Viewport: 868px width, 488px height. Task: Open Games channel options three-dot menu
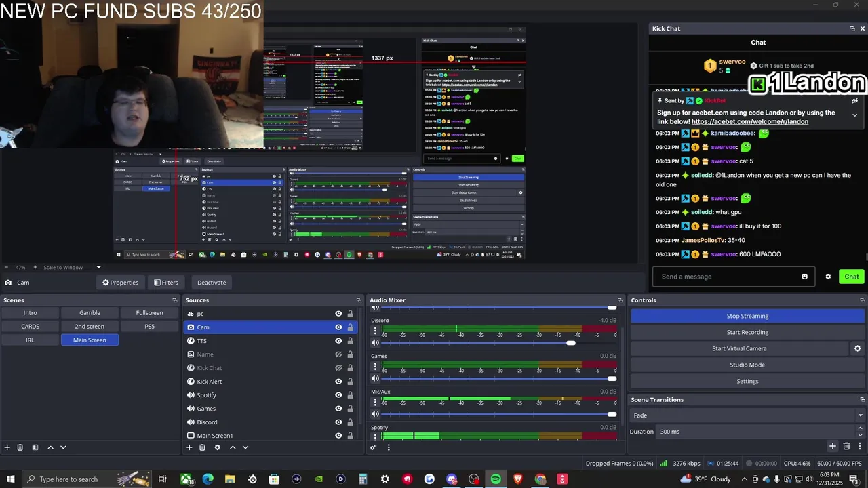coord(375,367)
